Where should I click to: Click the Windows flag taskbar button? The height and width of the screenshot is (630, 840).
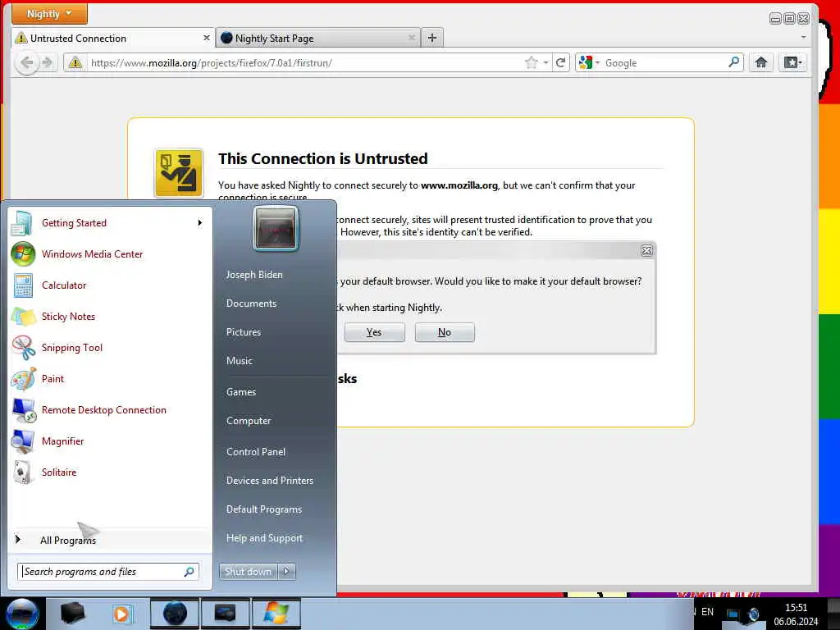276,614
